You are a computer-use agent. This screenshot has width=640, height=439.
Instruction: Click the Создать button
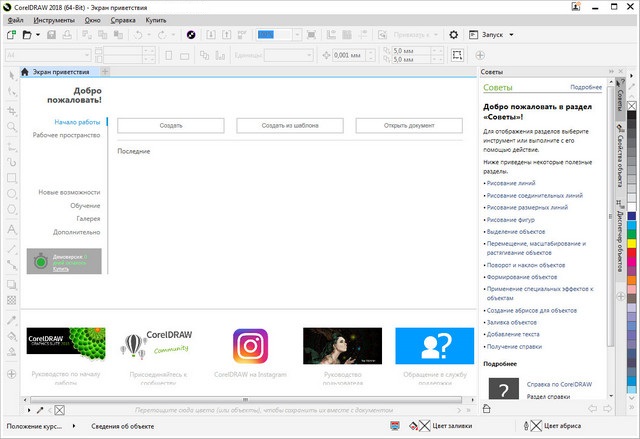tap(170, 126)
